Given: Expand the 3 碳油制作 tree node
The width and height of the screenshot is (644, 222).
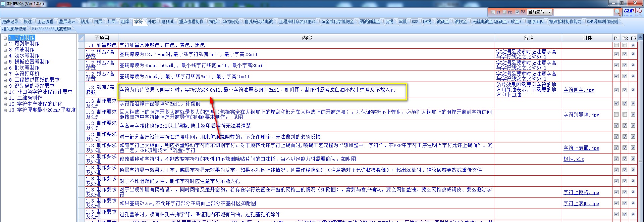Looking at the screenshot, I should point(5,50).
